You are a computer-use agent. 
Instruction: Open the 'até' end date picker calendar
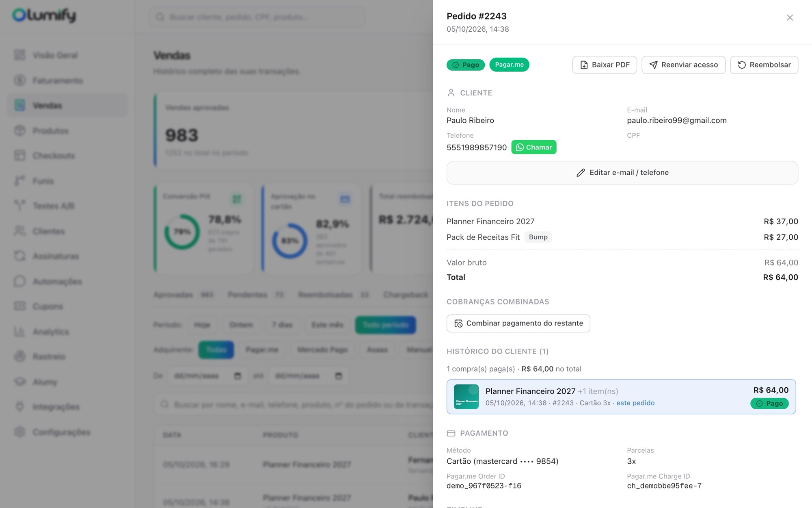338,376
